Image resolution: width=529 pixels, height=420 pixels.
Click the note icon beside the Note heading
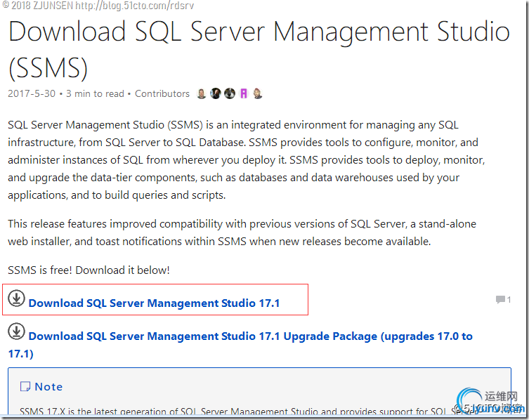[25, 386]
